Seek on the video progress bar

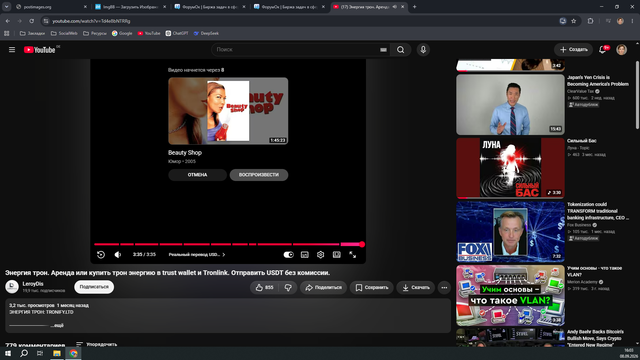[228, 244]
